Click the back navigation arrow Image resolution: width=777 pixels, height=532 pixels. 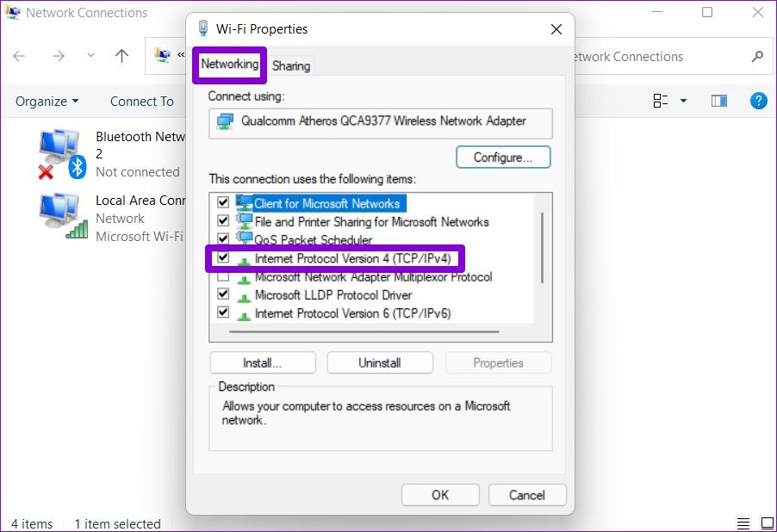click(x=19, y=55)
